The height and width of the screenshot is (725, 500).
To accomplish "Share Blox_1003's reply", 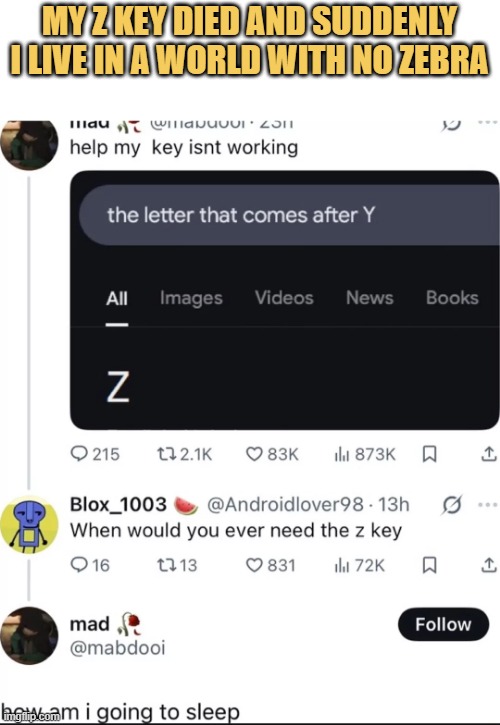I will pos(488,565).
